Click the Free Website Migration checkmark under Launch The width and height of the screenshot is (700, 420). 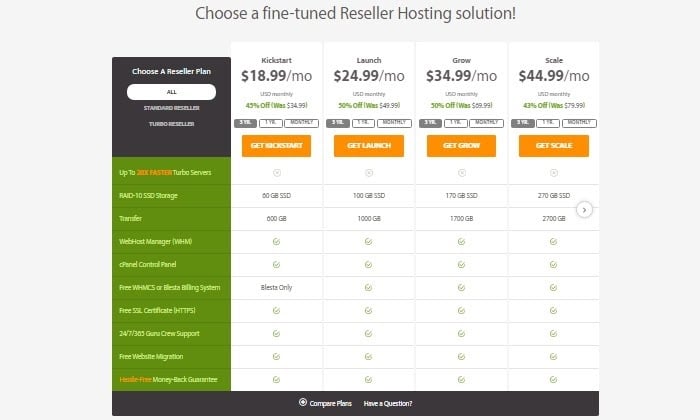pos(368,357)
